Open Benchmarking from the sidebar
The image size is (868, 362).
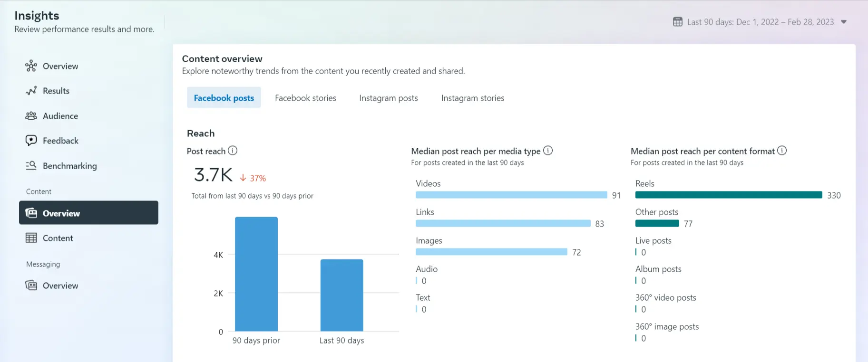pyautogui.click(x=69, y=166)
